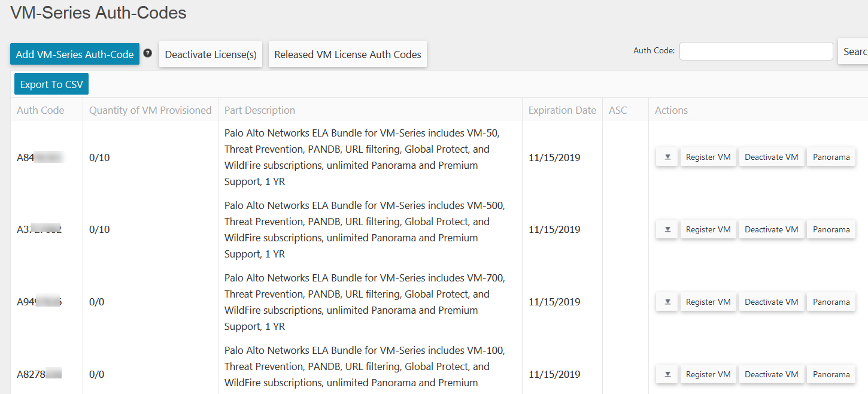868x394 pixels.
Task: Click the help question mark icon
Action: pos(148,53)
